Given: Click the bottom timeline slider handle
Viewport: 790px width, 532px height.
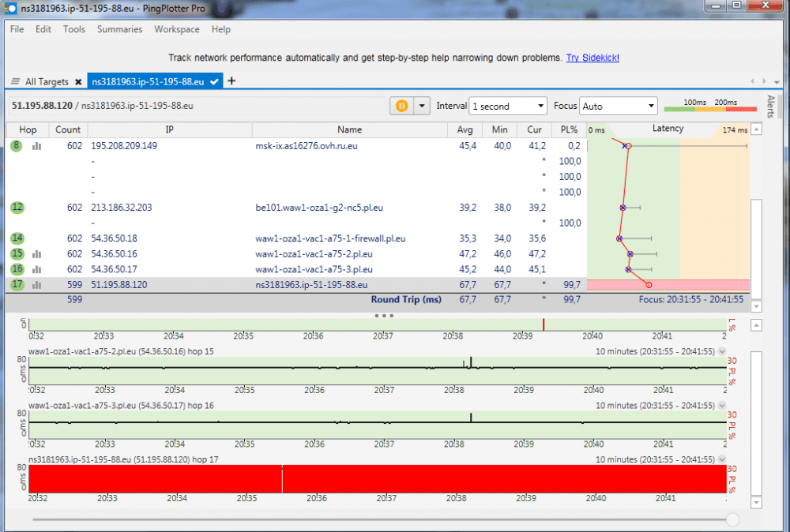Looking at the screenshot, I should point(732,519).
